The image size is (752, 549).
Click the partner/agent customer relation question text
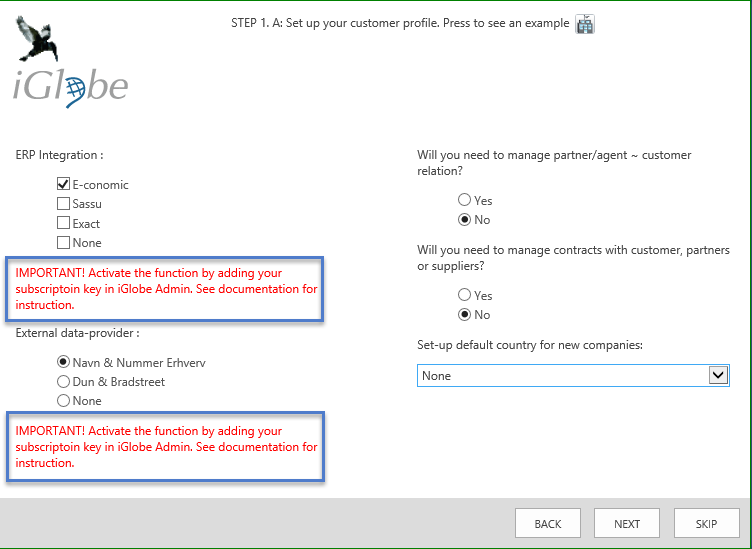[554, 163]
